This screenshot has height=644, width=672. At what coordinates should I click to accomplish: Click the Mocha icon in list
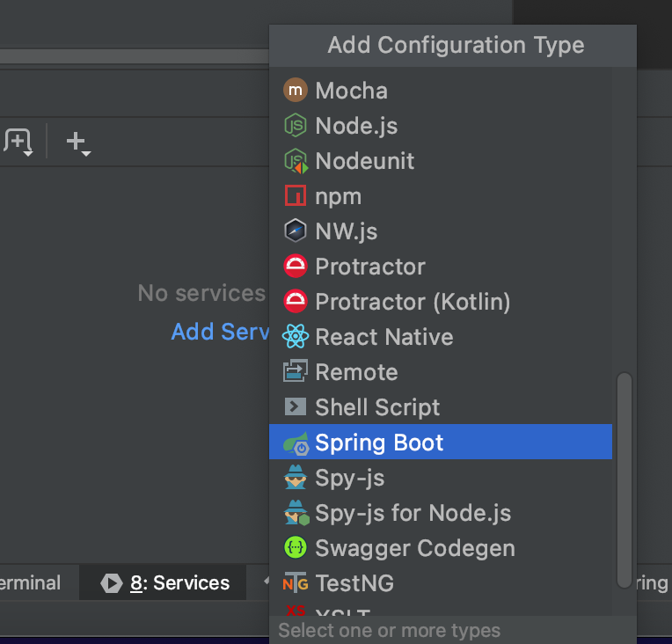[x=295, y=91]
